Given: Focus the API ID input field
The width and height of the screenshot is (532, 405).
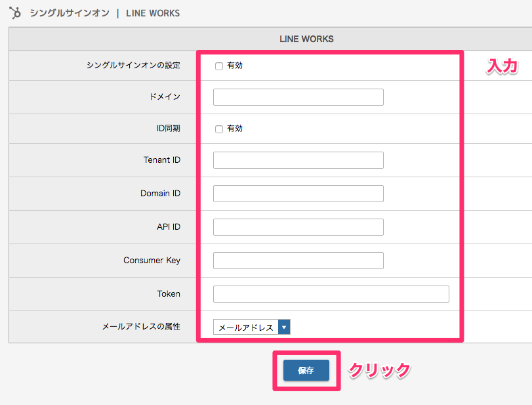Looking at the screenshot, I should point(298,227).
